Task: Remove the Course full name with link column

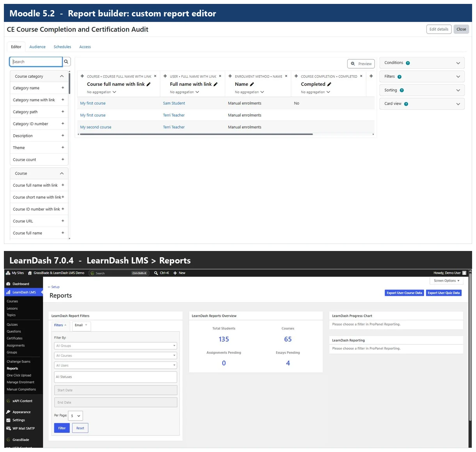Action: (155, 76)
